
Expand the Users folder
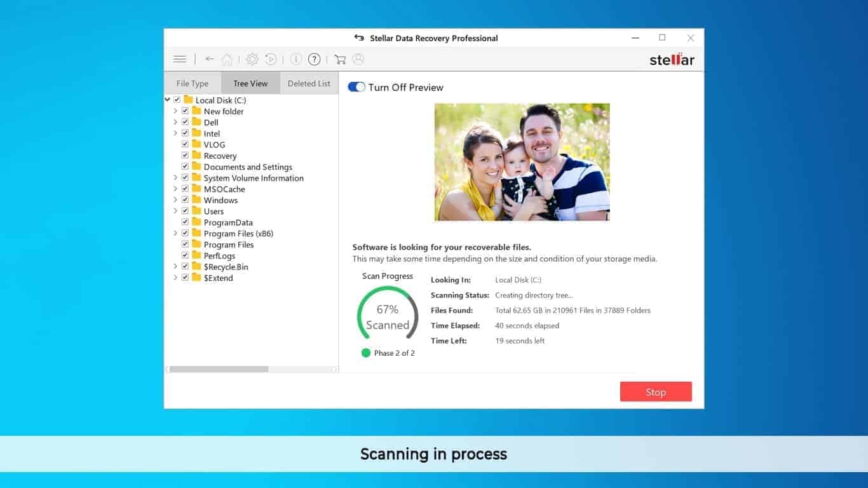coord(175,211)
